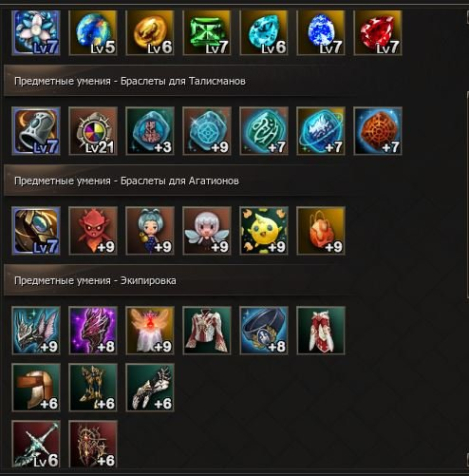Viewport: 469px width, 476px height.
Task: Select the golden amber jewel Lv6
Action: point(150,32)
